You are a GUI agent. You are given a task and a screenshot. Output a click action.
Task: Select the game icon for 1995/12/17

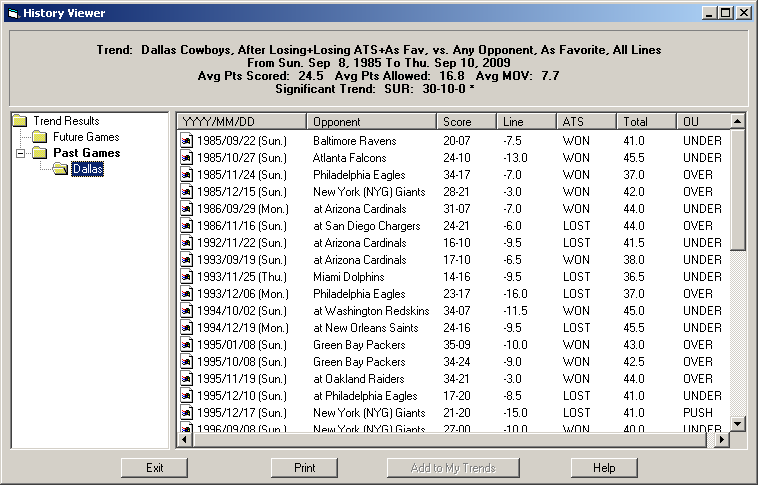pyautogui.click(x=187, y=412)
